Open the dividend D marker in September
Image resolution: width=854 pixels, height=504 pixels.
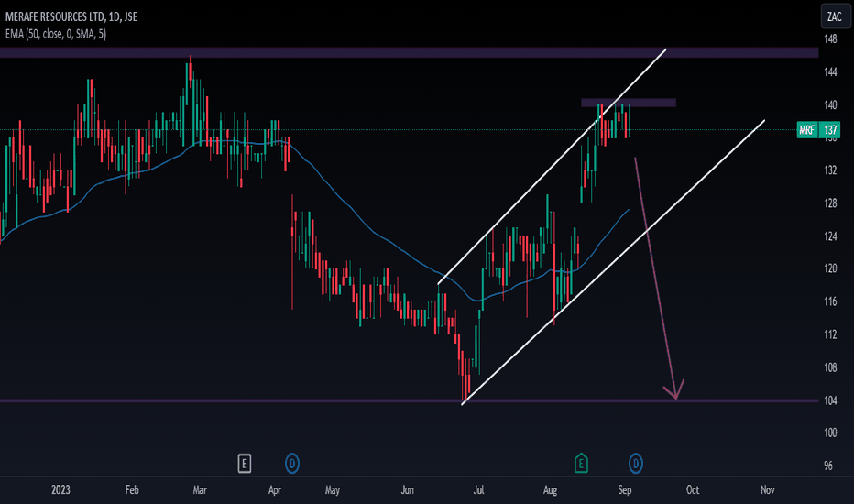click(x=635, y=464)
